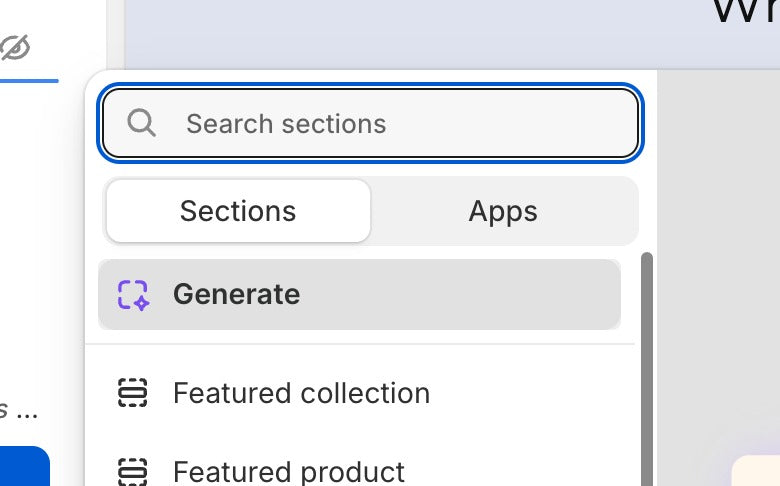Click the sections list vertical scrollbar
This screenshot has width=780, height=486.
tap(646, 360)
